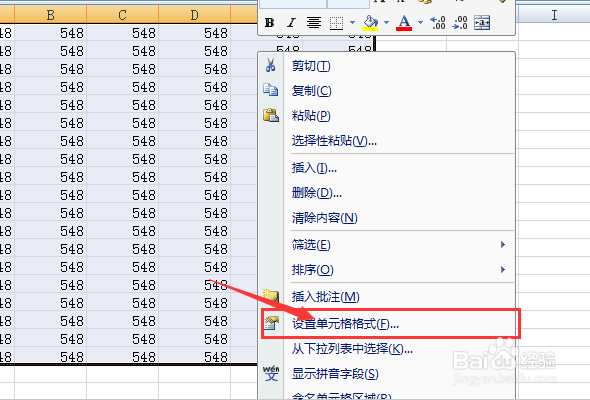Click the clipboard paste icon
The image size is (590, 400).
click(271, 115)
